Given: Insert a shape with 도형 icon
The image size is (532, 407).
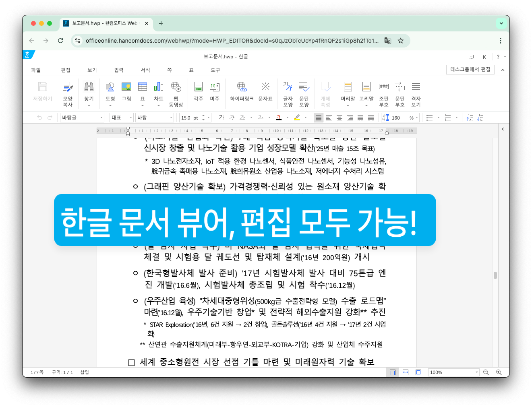Looking at the screenshot, I should 110,94.
